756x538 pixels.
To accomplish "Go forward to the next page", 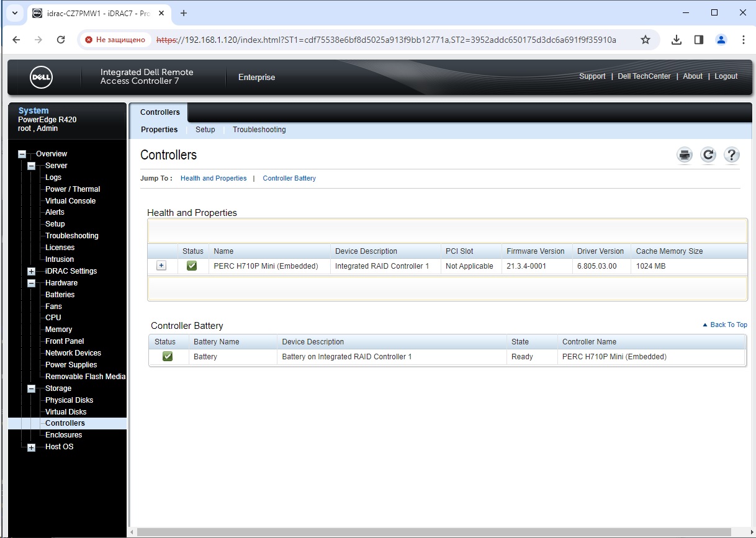I will [x=38, y=40].
